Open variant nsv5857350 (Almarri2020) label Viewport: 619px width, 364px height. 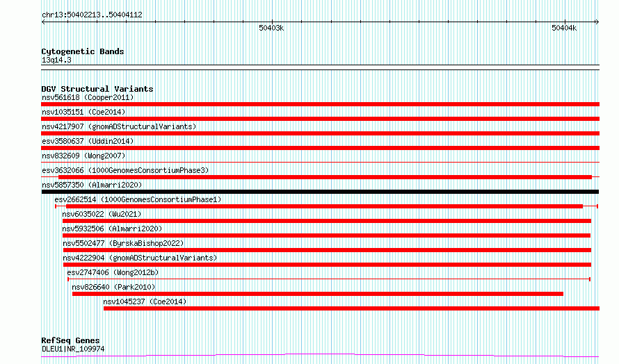[x=92, y=185]
